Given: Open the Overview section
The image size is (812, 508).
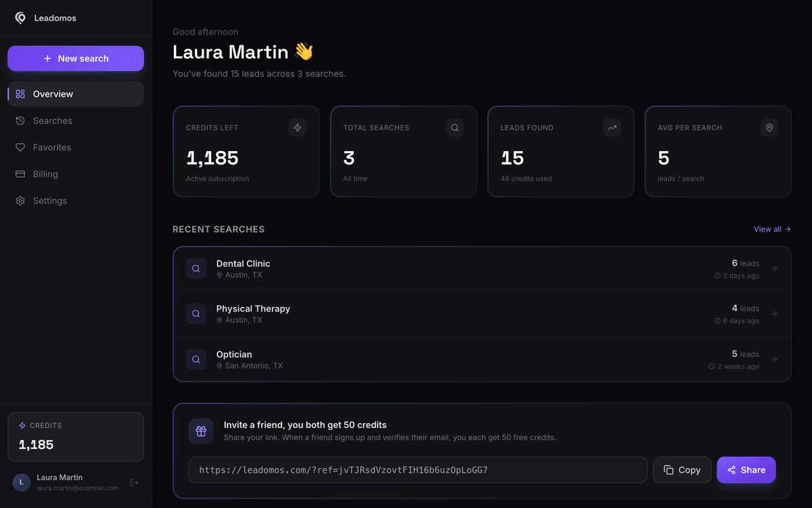Looking at the screenshot, I should click(76, 94).
